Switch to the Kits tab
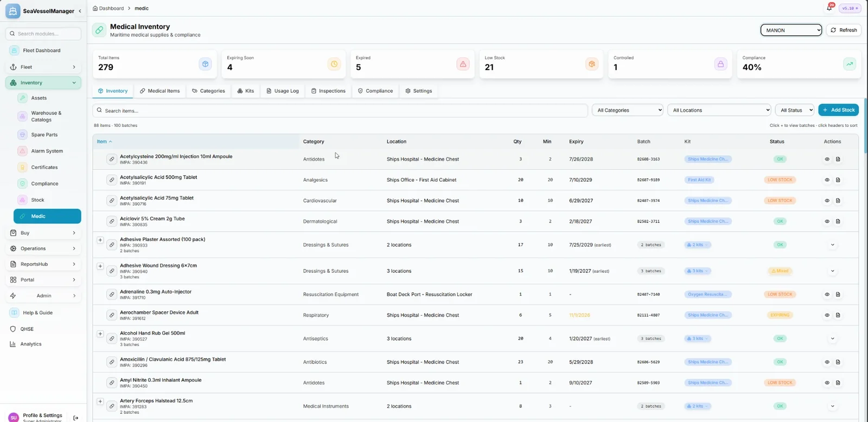This screenshot has height=422, width=868. click(x=246, y=91)
